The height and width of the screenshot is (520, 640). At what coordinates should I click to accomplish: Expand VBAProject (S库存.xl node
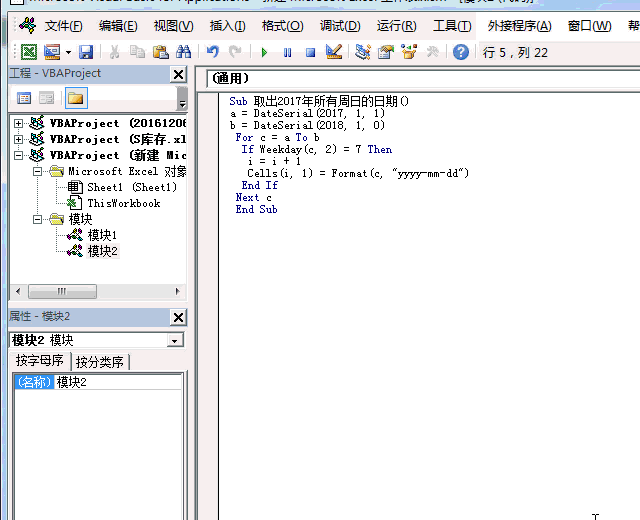tap(18, 139)
